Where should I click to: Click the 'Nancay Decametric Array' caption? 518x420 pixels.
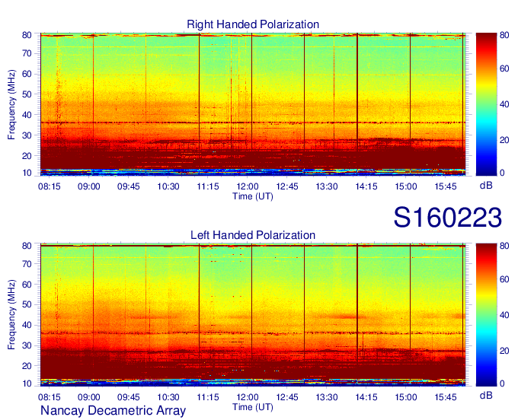pyautogui.click(x=113, y=411)
